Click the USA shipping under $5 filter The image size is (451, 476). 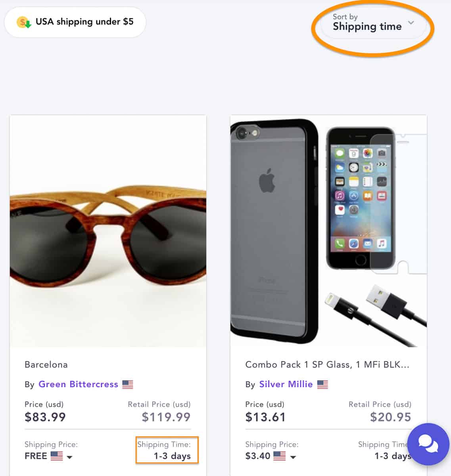pyautogui.click(x=75, y=22)
